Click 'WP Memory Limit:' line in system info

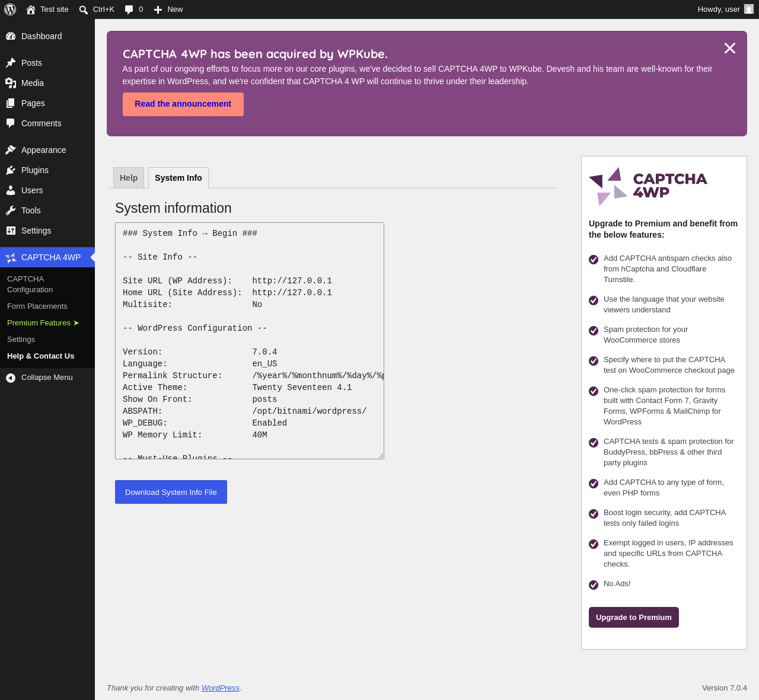(195, 435)
